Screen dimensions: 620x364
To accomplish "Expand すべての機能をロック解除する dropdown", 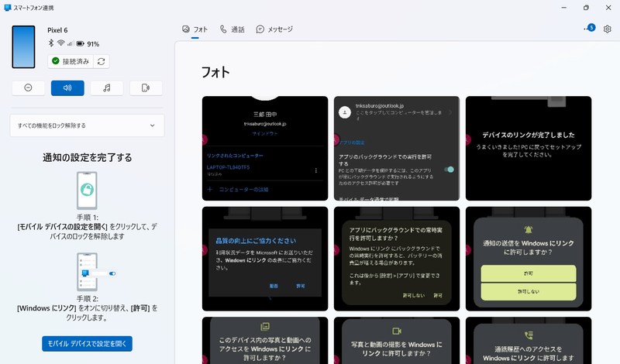I will coord(87,125).
